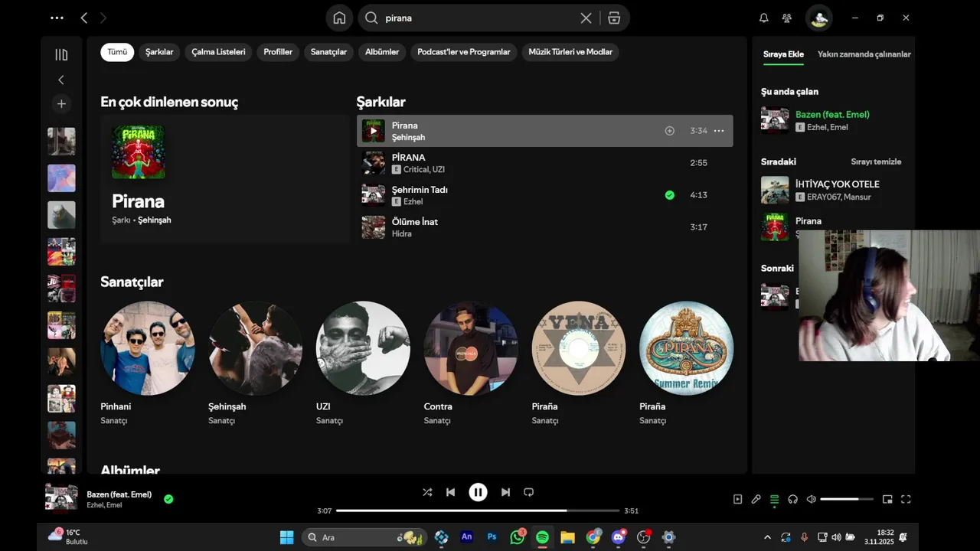The height and width of the screenshot is (551, 980).
Task: Select the Sanatçılar filter chip
Action: click(328, 52)
